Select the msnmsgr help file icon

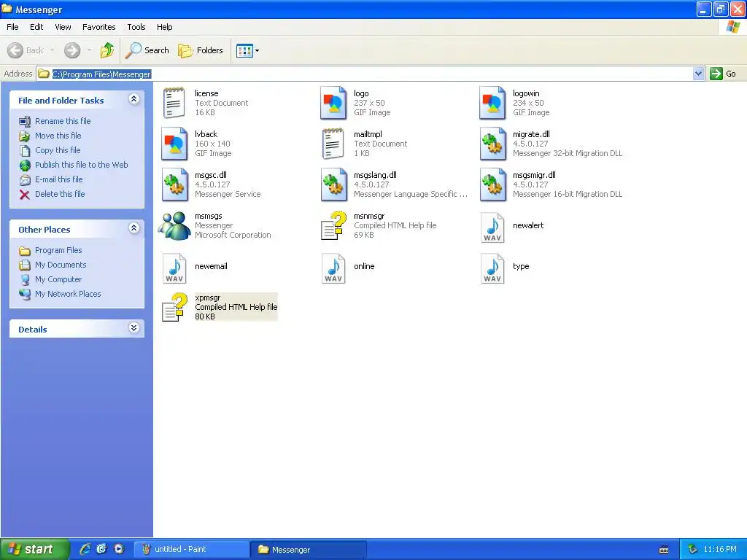coord(333,226)
